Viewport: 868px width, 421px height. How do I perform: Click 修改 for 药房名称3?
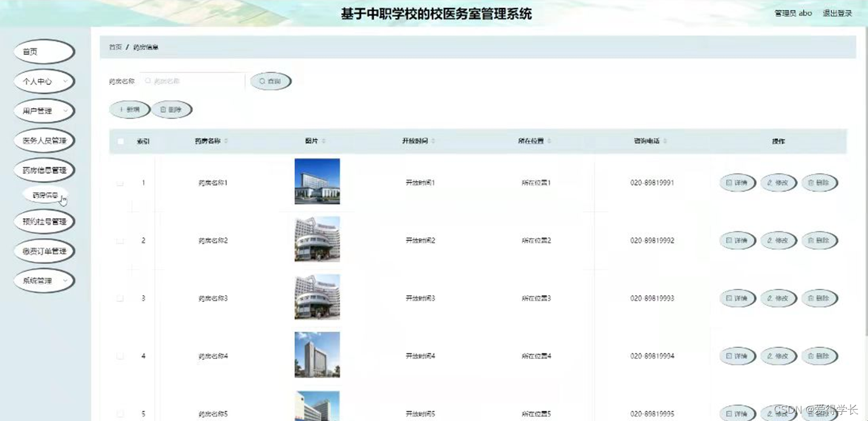(x=778, y=298)
